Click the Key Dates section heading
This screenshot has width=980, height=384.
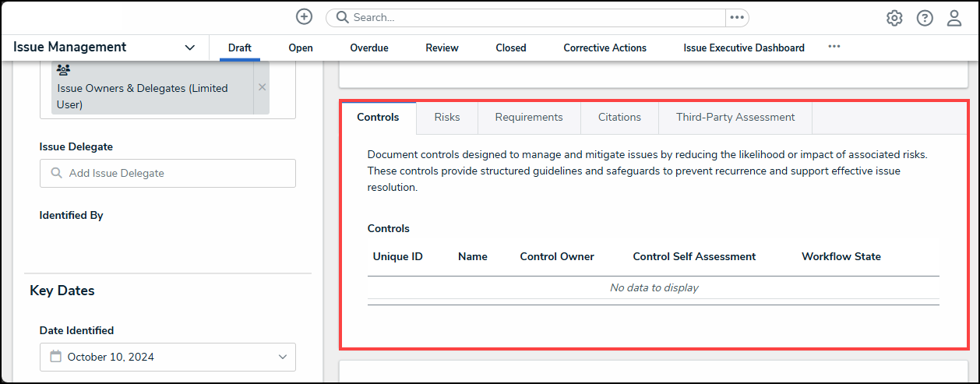point(62,291)
